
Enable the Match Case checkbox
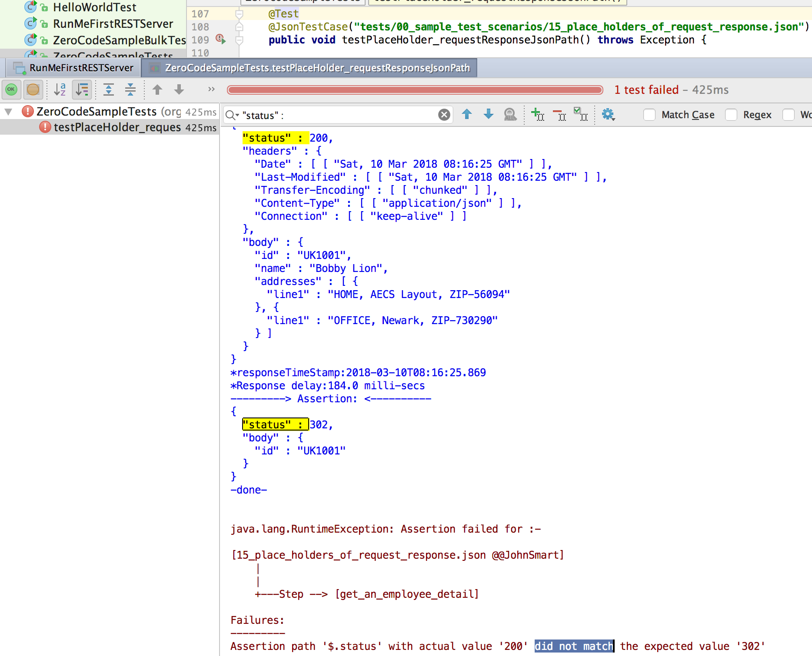coord(649,115)
